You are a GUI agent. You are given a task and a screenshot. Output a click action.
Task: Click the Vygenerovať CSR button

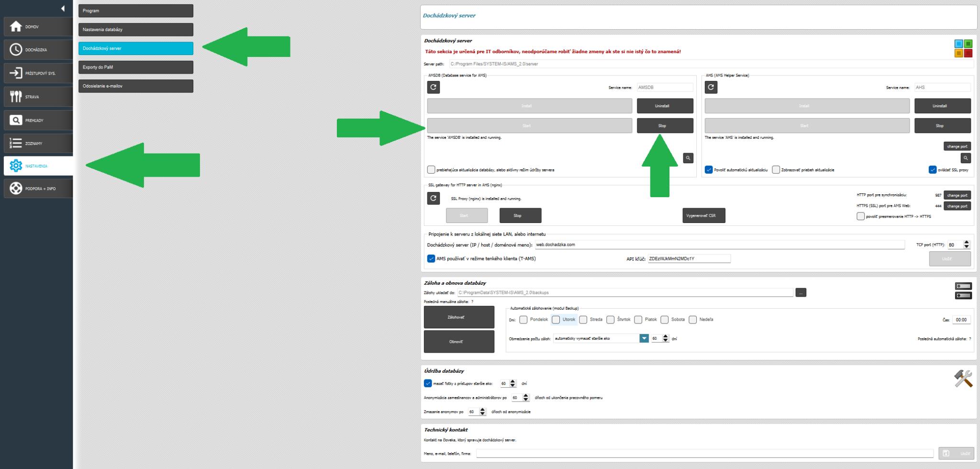pyautogui.click(x=703, y=216)
